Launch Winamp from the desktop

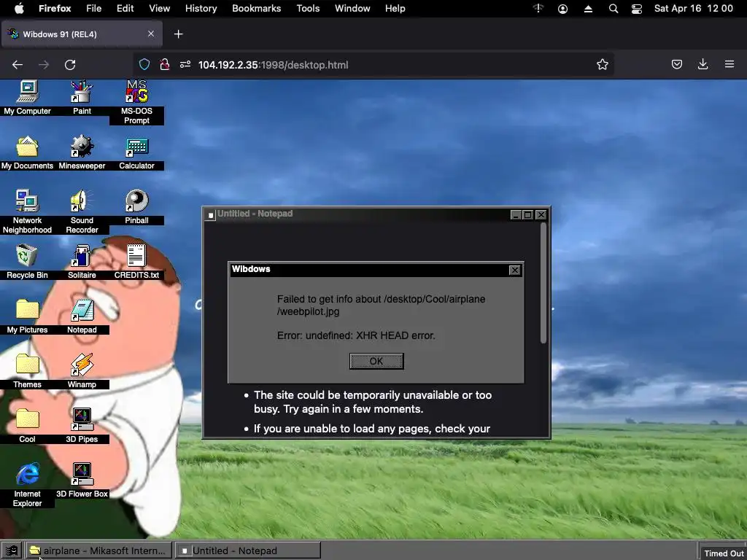click(82, 371)
